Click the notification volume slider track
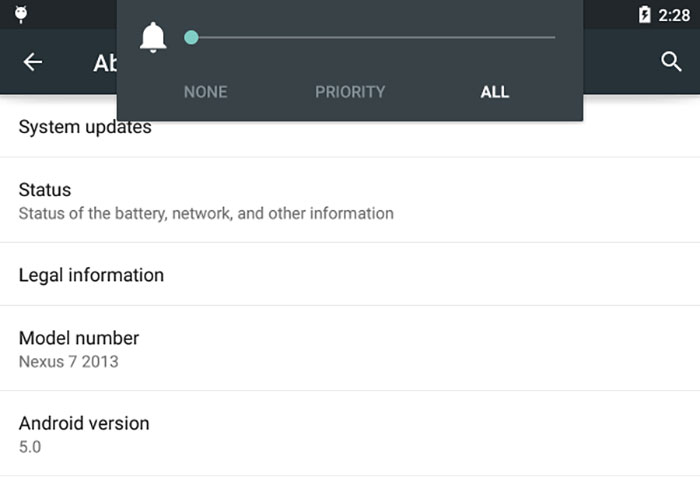The height and width of the screenshot is (481, 700). [x=370, y=38]
